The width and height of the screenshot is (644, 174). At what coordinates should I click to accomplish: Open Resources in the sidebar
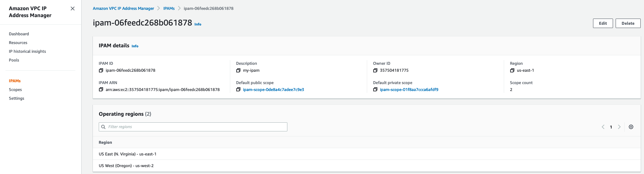tap(18, 43)
